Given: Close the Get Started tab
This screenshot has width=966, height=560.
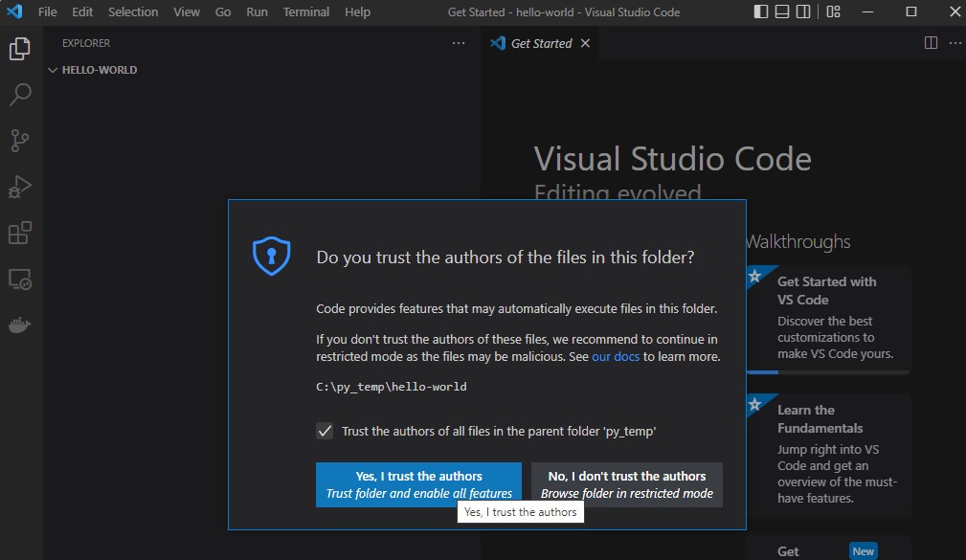Looking at the screenshot, I should (585, 43).
